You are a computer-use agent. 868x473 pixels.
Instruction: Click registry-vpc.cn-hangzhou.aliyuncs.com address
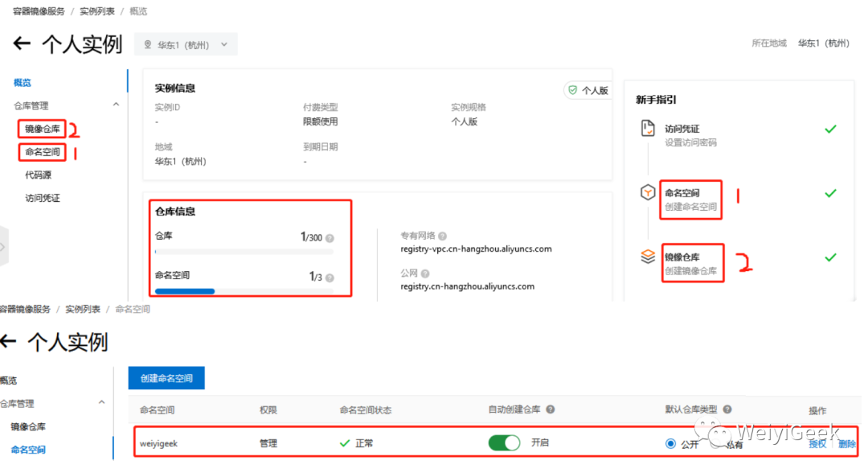[x=476, y=249]
